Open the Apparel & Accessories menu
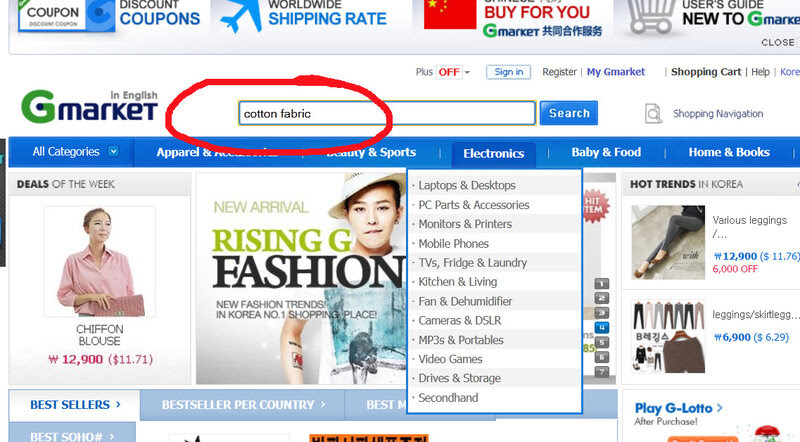 tap(217, 152)
